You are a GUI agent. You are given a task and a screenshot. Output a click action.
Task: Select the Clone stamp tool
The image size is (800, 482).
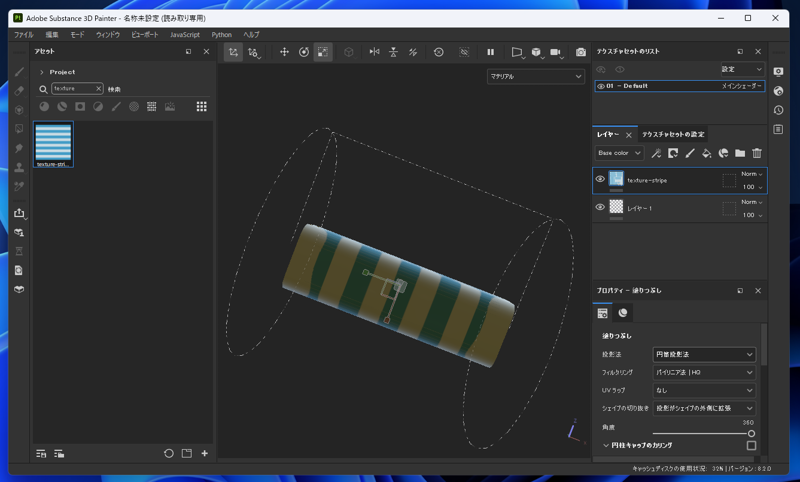19,167
